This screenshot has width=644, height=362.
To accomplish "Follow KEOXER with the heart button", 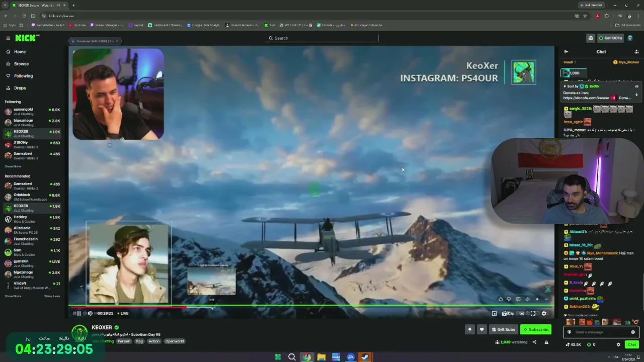I will point(481,329).
